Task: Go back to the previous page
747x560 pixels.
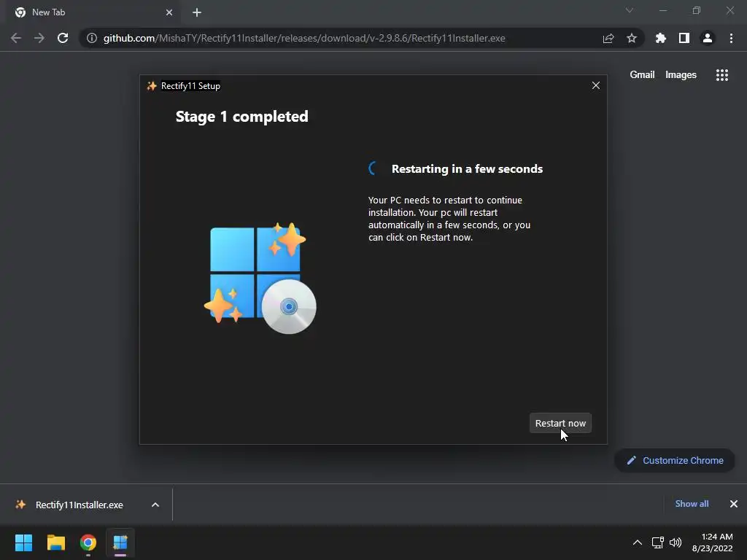Action: point(16,38)
